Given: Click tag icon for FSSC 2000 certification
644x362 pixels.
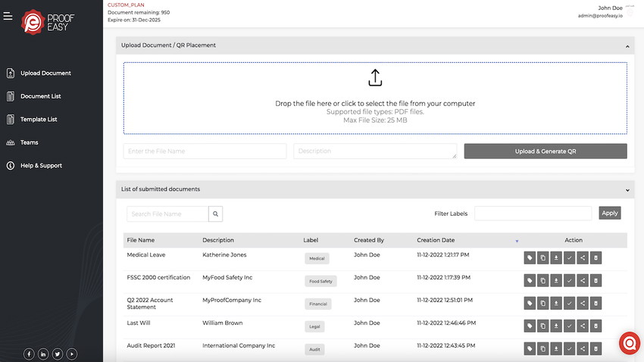Looking at the screenshot, I should [x=530, y=280].
